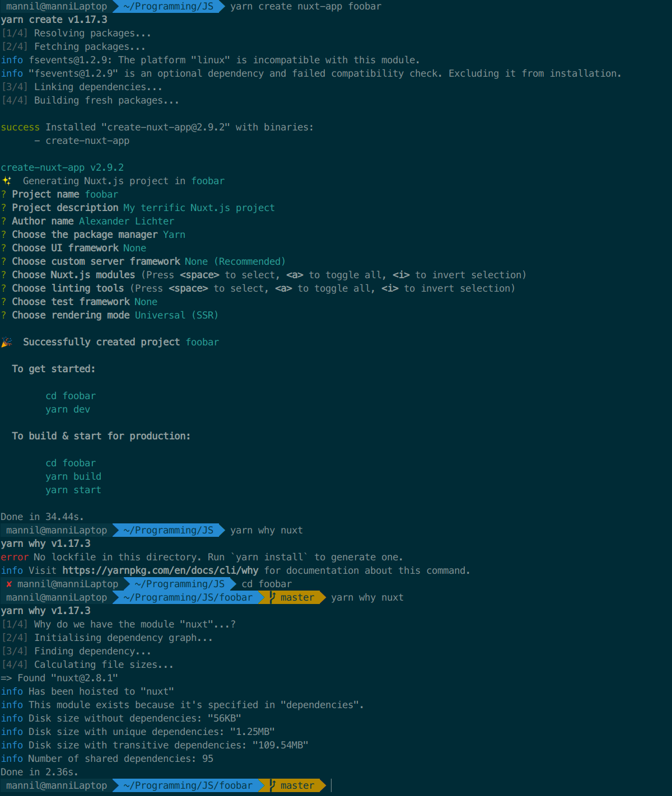This screenshot has width=672, height=796.
Task: Click the 'To get started:' heading
Action: 54,369
